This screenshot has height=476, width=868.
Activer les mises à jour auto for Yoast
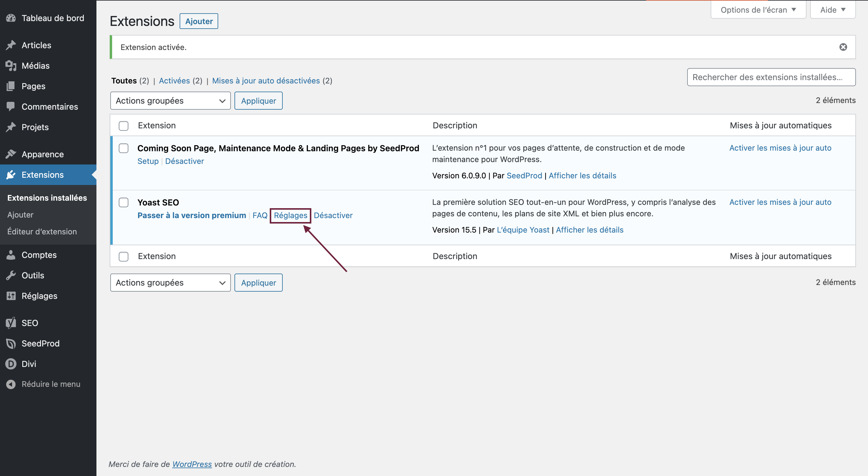[780, 202]
